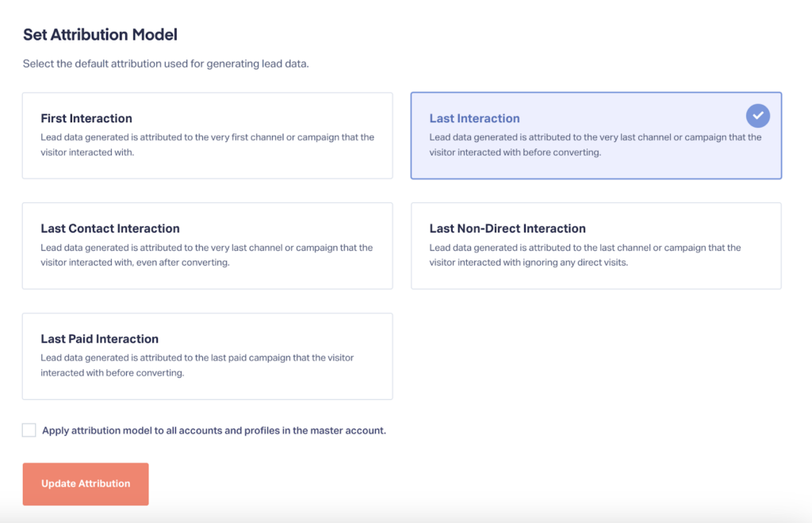812x523 pixels.
Task: Click description mentioning 'very first channel'
Action: 208,144
